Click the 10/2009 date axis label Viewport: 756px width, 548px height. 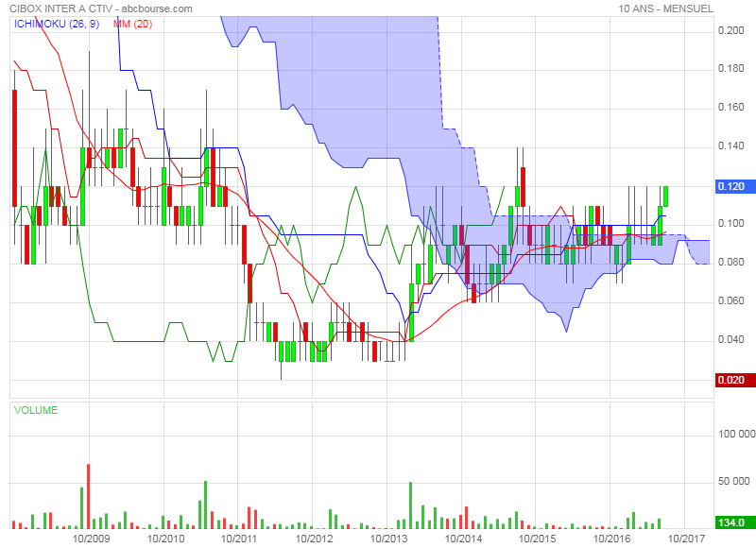point(91,539)
